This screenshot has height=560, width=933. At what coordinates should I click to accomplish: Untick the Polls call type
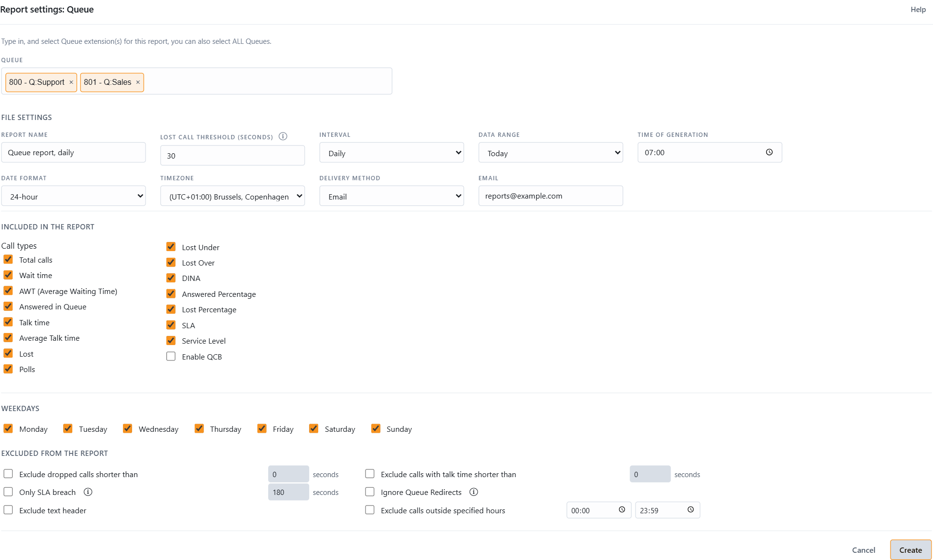pyautogui.click(x=8, y=369)
